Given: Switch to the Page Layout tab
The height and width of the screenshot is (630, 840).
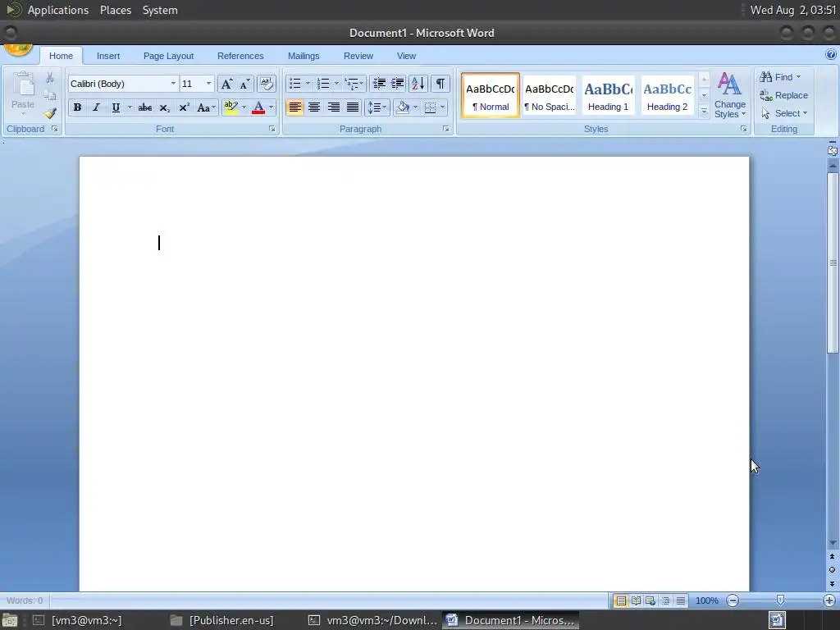Looking at the screenshot, I should 168,56.
